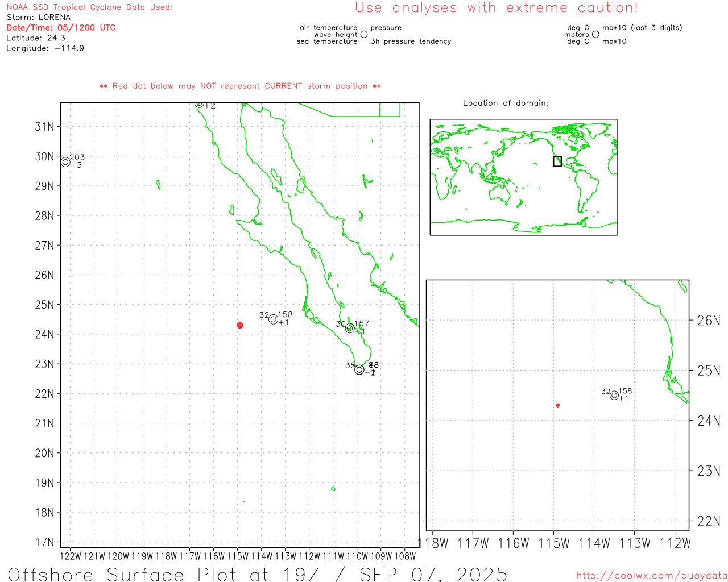Click the world map domain thumbnail

pyautogui.click(x=523, y=177)
